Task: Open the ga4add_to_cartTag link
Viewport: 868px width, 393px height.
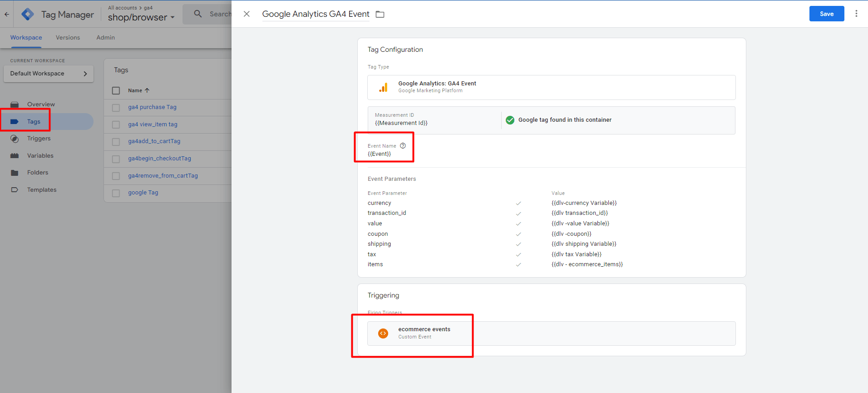Action: 154,141
